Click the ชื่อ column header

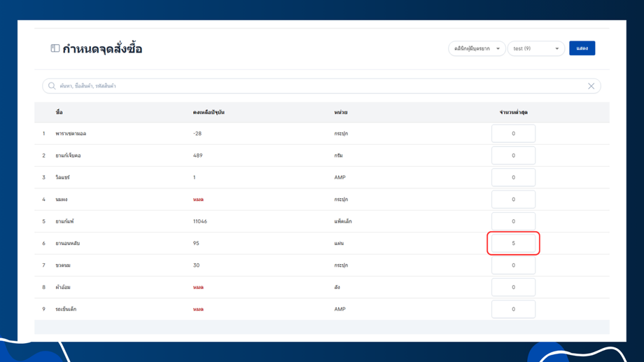click(59, 112)
